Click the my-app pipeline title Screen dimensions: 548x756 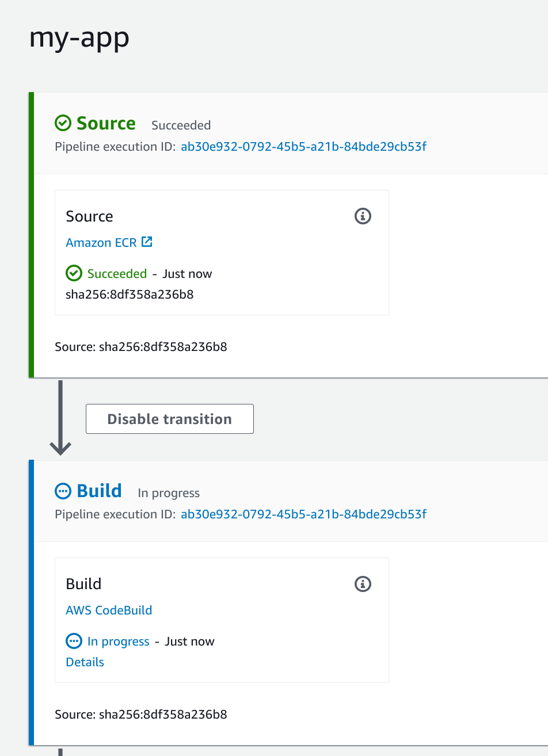(x=79, y=38)
